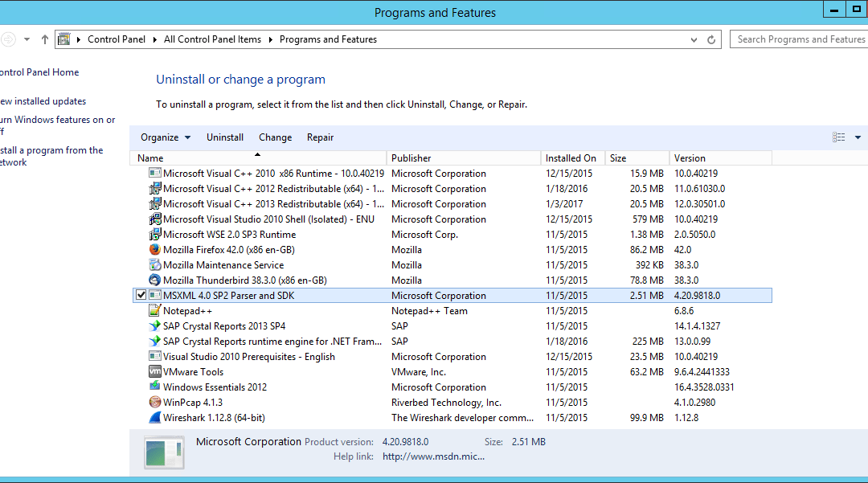Click the Visual Studio 2010 Prerequisites icon
The width and height of the screenshot is (868, 483).
155,356
